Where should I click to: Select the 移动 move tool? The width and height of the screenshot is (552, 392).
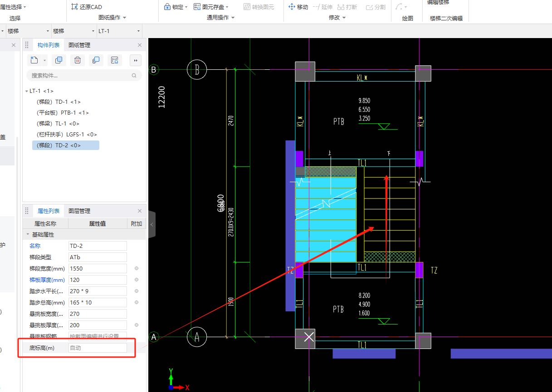(x=298, y=7)
